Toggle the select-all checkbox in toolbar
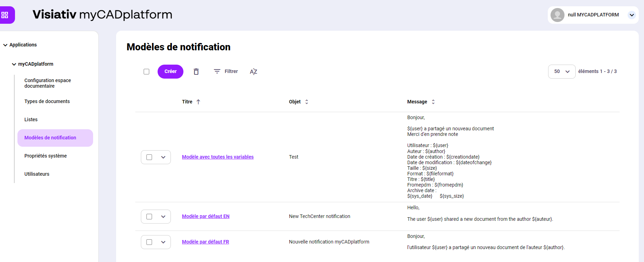This screenshot has height=262, width=644. [146, 72]
